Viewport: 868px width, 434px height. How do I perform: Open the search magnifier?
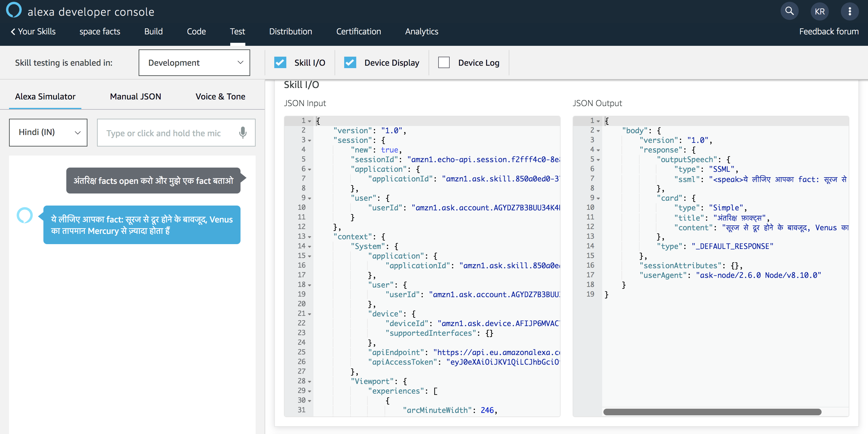789,11
